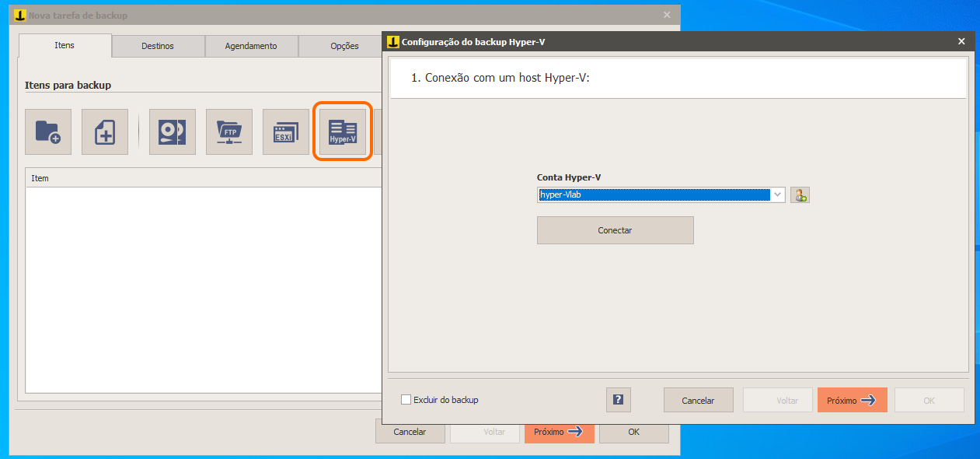Open help question mark button
Viewport: 980px width, 459px height.
point(619,400)
